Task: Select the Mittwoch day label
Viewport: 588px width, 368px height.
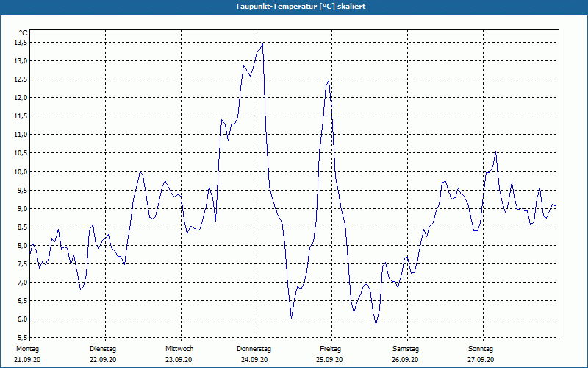Action: [x=179, y=349]
